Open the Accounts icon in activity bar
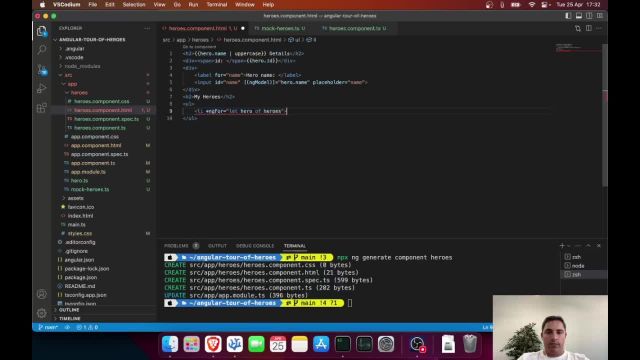 [x=41, y=294]
